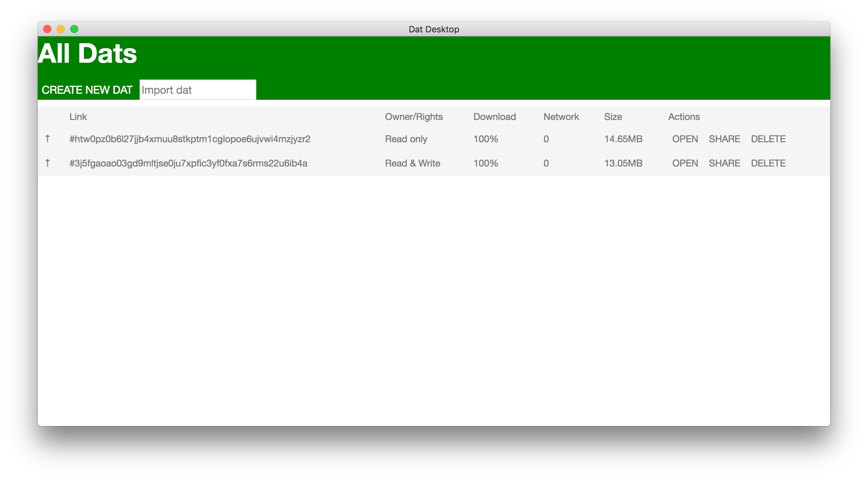
Task: Share the Read & Write 3j5fgaoa dat
Action: click(x=724, y=163)
